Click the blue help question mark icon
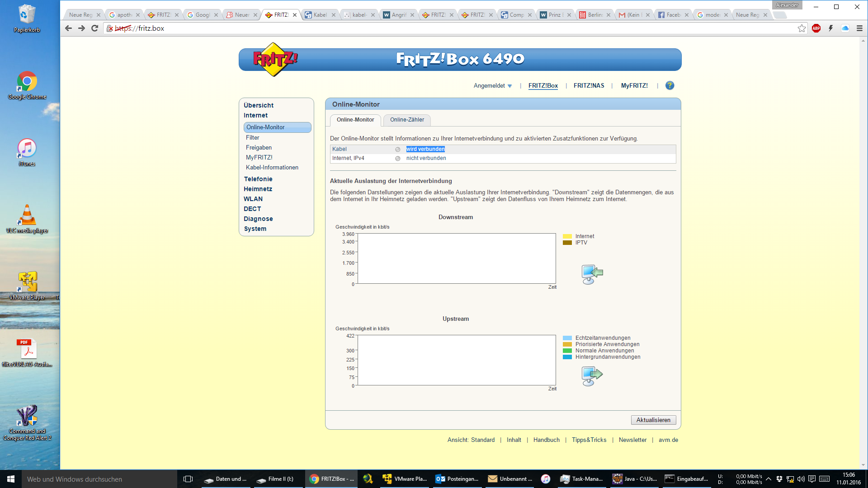Screen dimensions: 868x488 click(x=670, y=85)
